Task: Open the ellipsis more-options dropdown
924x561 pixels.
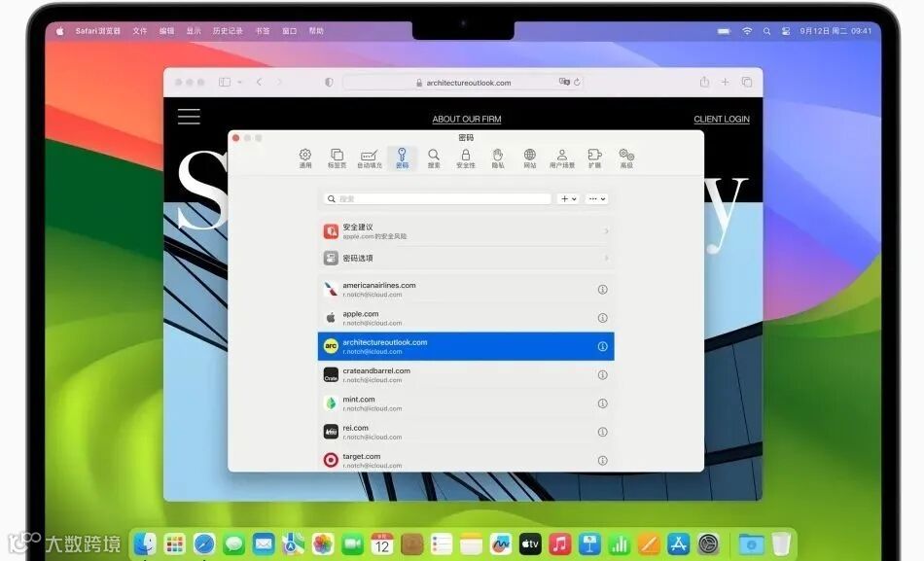Action: pyautogui.click(x=596, y=199)
